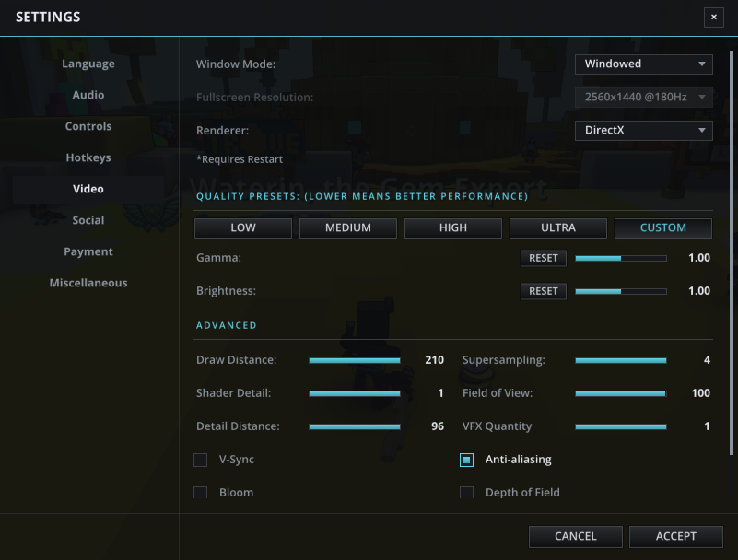Click the Draw Distance slider

pos(355,360)
